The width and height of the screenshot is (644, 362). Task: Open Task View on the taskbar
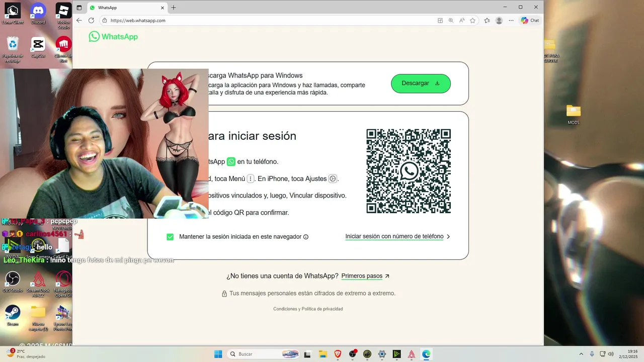pyautogui.click(x=307, y=354)
